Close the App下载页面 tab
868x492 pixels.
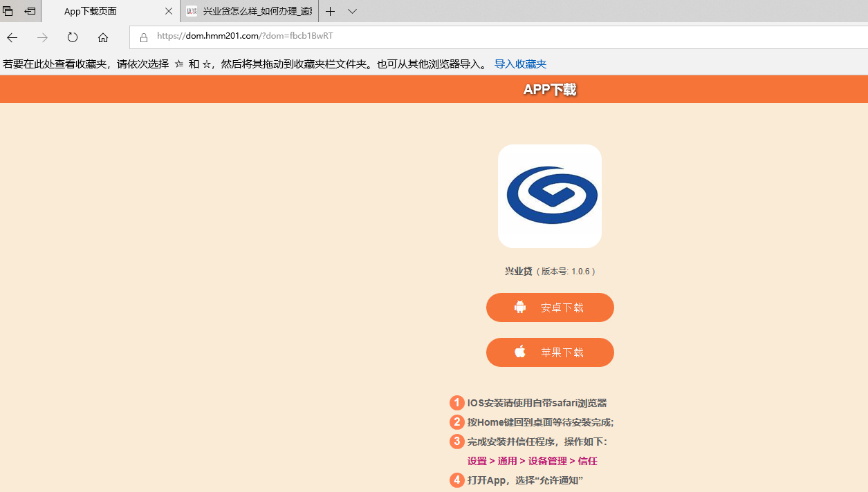(x=168, y=11)
